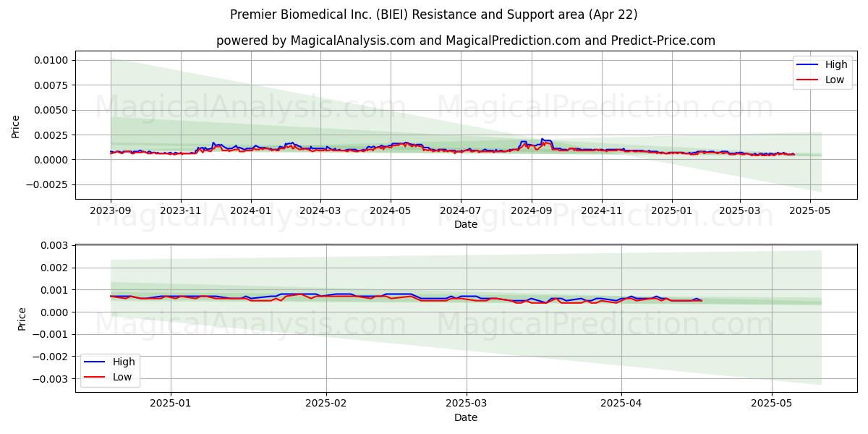Click the top chart's 'Price' y-axis label
Viewport: 868px width, 434px height.
click(16, 125)
